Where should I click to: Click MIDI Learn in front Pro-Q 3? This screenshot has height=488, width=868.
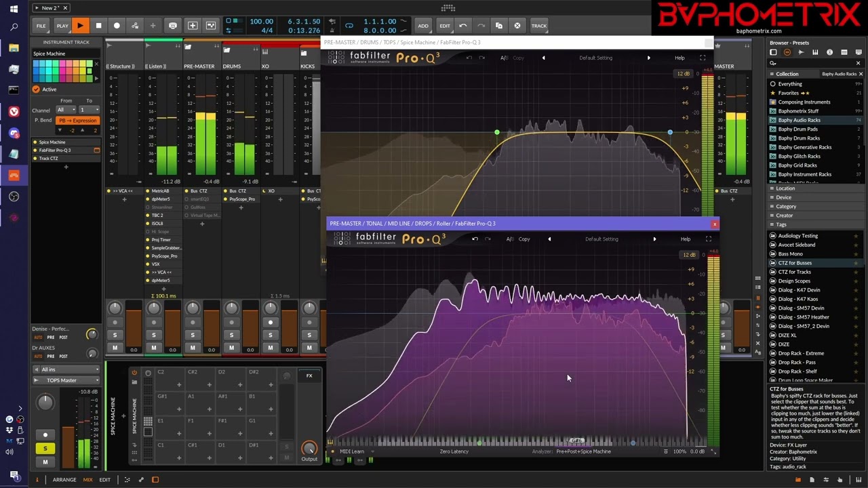[x=352, y=451]
